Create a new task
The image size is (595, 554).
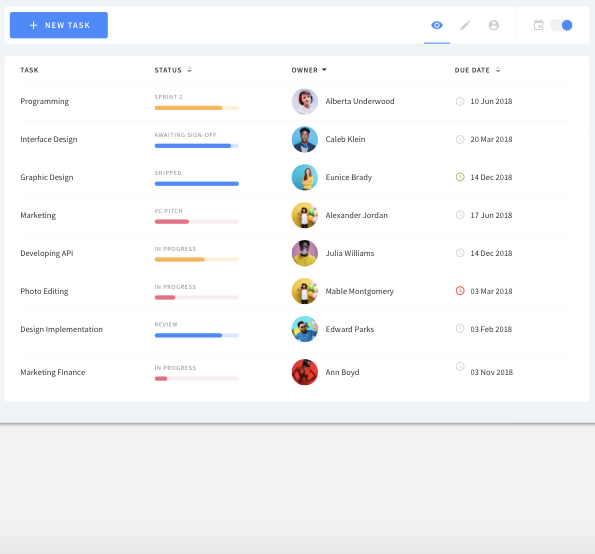tap(59, 25)
